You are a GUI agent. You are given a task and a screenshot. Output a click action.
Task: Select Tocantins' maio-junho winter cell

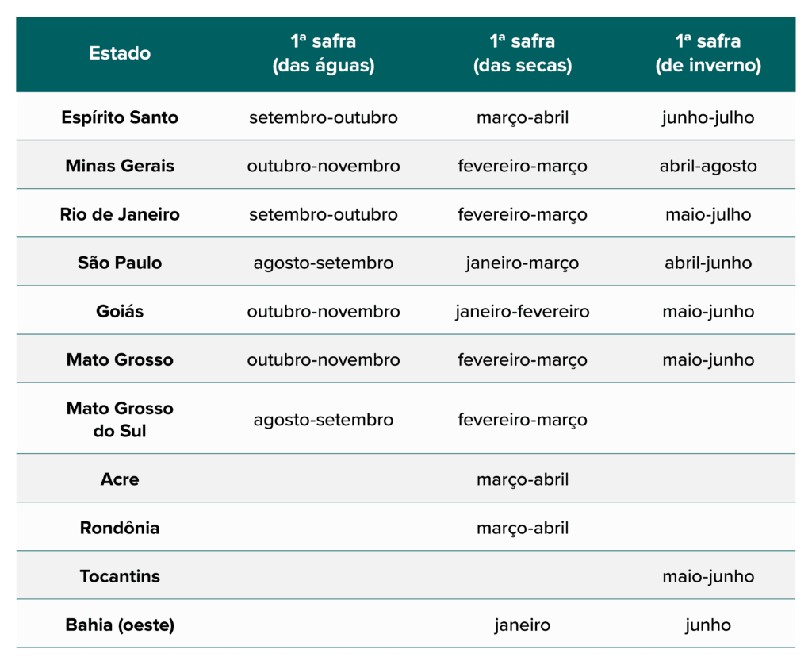coord(707,576)
